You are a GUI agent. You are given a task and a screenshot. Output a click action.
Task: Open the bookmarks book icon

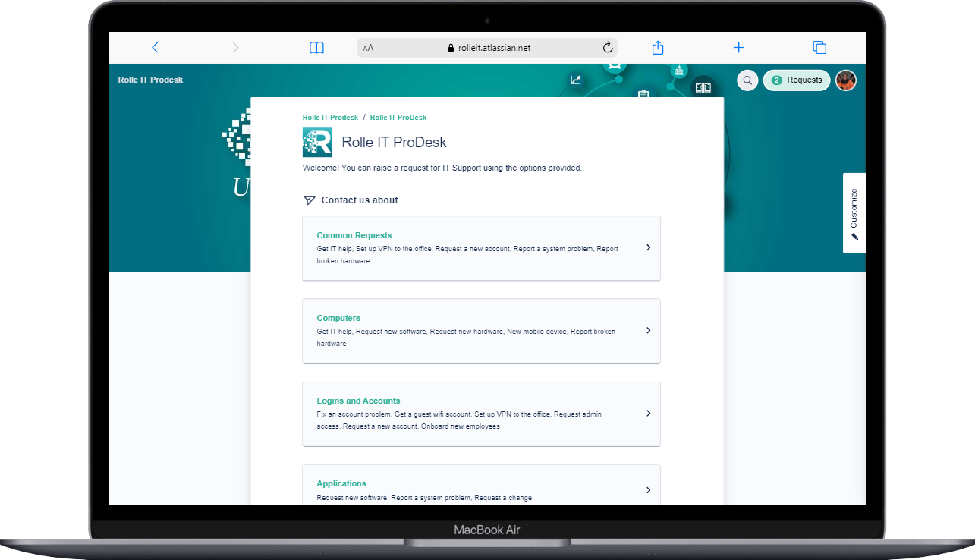pyautogui.click(x=316, y=48)
